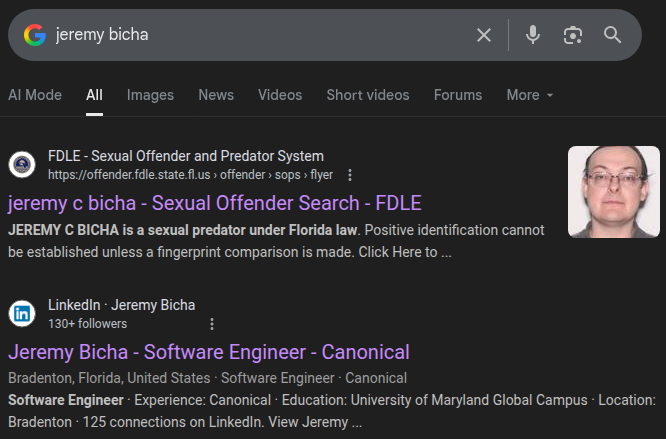Open the FDLE Sexual Offender Search result

214,203
